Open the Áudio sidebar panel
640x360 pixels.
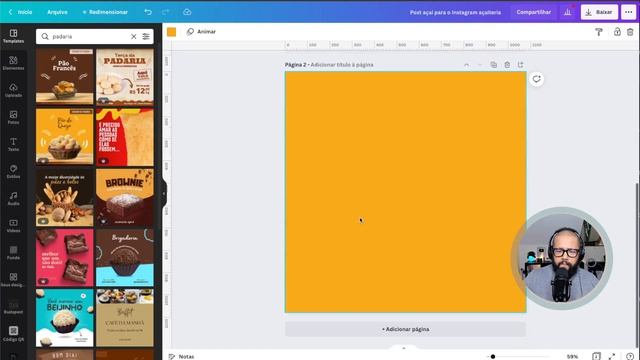[x=13, y=198]
